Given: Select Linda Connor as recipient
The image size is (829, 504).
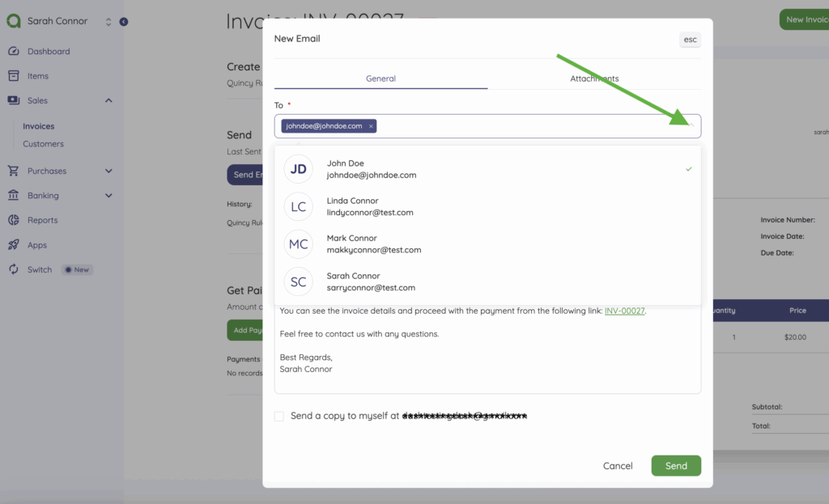Looking at the screenshot, I should (x=487, y=206).
